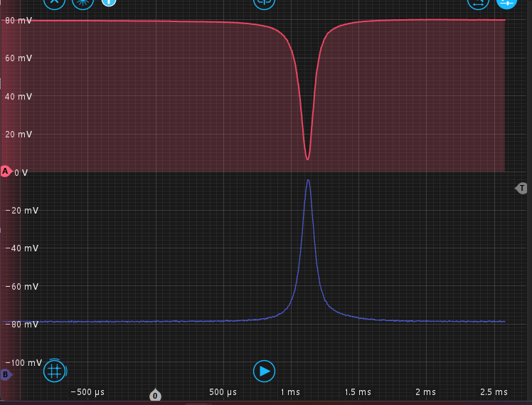Select the channel B marker
The width and height of the screenshot is (532, 405).
coord(6,375)
